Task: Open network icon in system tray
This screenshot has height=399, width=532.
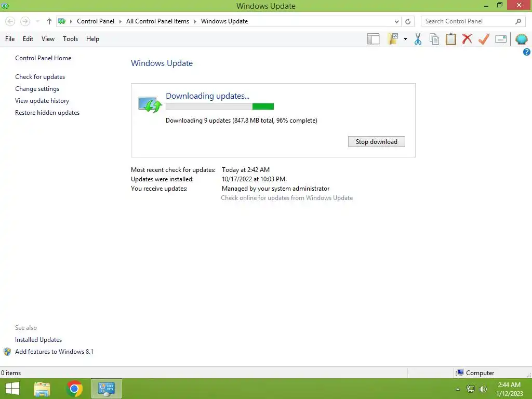Action: 470,389
